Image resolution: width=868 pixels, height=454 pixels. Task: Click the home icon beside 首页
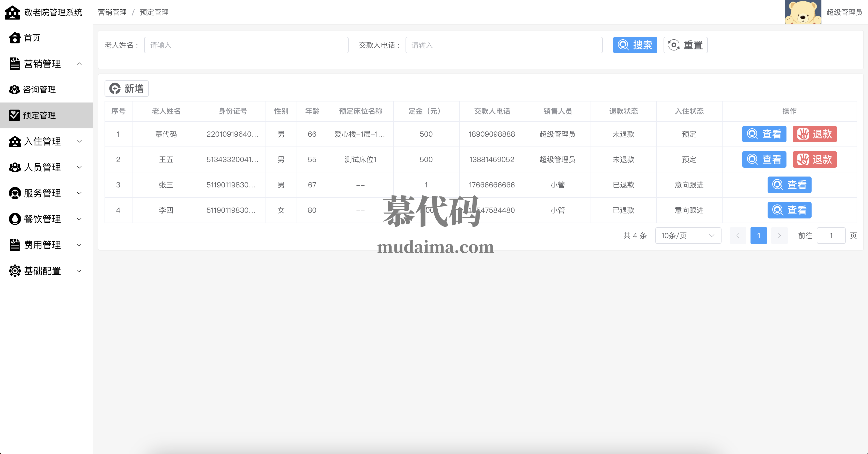(x=15, y=38)
